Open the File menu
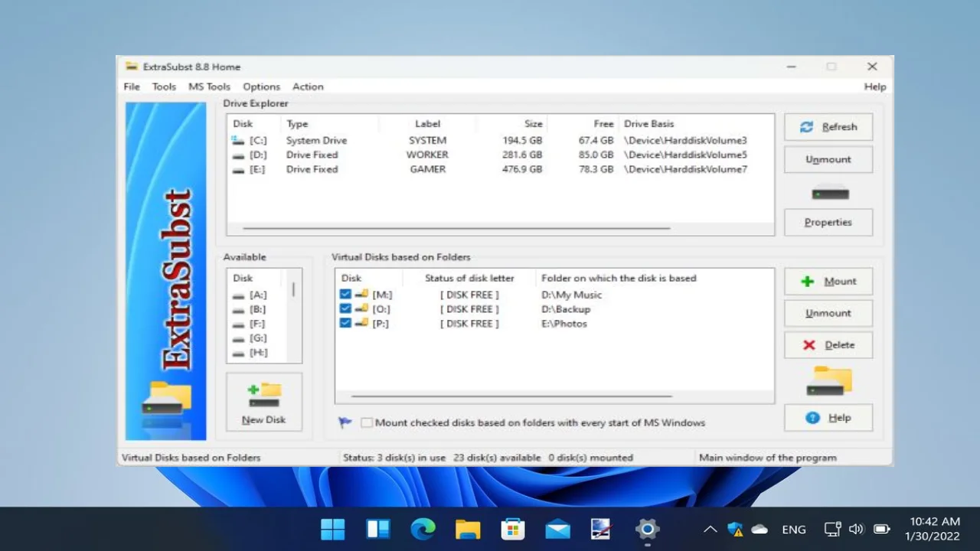Viewport: 980px width, 551px height. pyautogui.click(x=132, y=86)
